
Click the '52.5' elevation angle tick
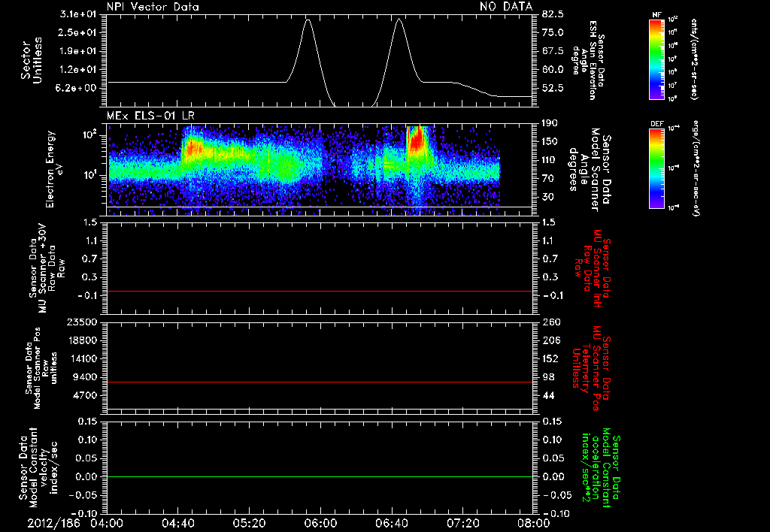pos(553,89)
